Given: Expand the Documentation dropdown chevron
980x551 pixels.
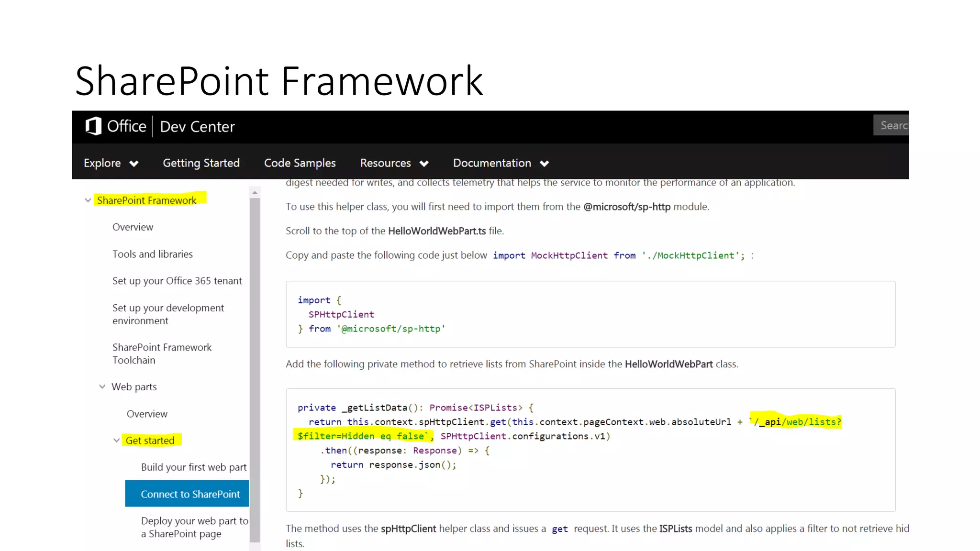Looking at the screenshot, I should (544, 164).
